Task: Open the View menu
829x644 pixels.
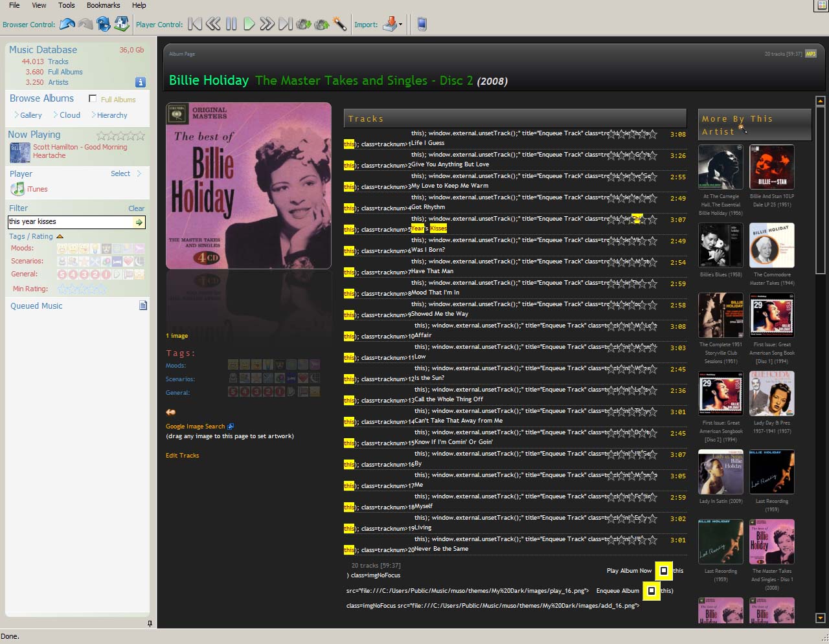Action: click(x=39, y=5)
